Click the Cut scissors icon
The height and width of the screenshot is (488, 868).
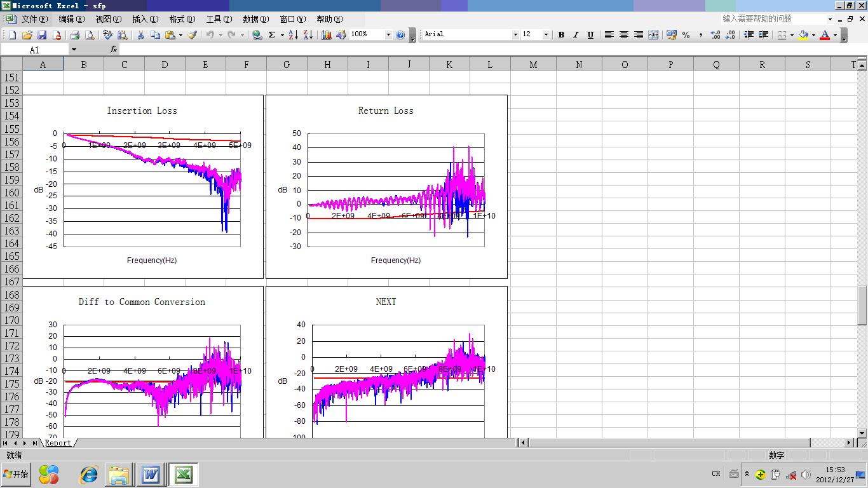(x=140, y=35)
